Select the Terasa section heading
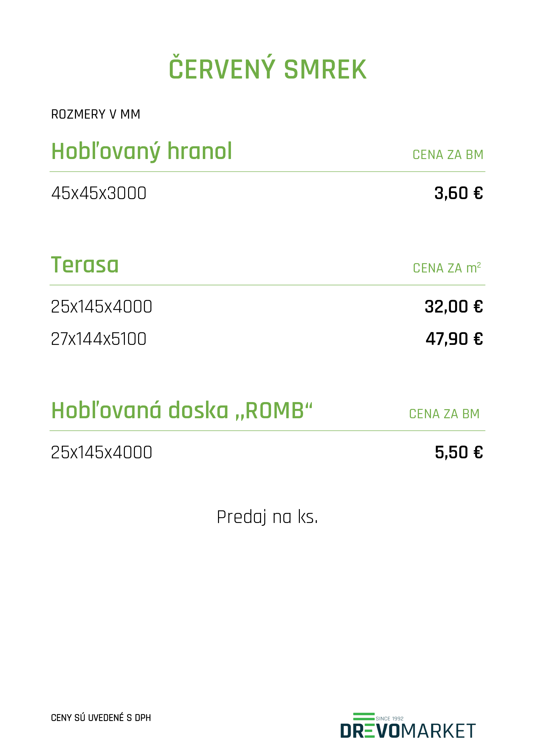535x756 pixels. coord(85,265)
